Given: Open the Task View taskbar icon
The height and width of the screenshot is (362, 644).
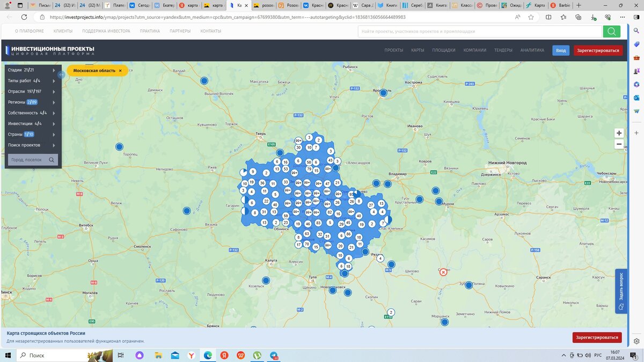Looking at the screenshot, I should [121, 355].
